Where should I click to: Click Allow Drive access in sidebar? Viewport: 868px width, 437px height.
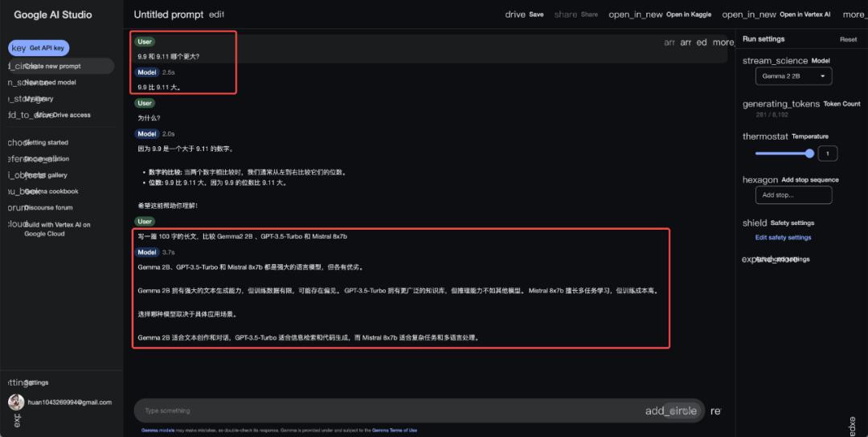point(63,115)
